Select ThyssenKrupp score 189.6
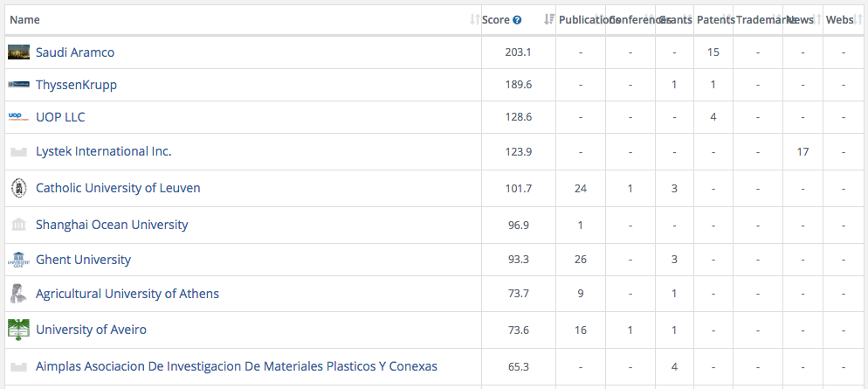 (518, 85)
